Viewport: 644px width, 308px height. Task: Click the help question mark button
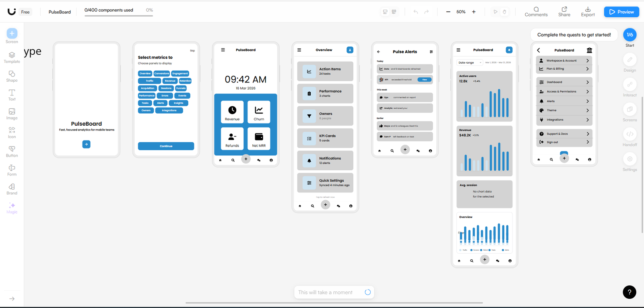[630, 292]
